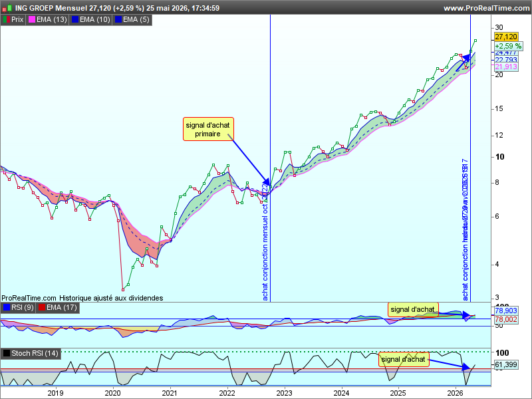Click the 2024 year label on time axis
Viewport: 532px width, 399px height.
click(x=341, y=393)
